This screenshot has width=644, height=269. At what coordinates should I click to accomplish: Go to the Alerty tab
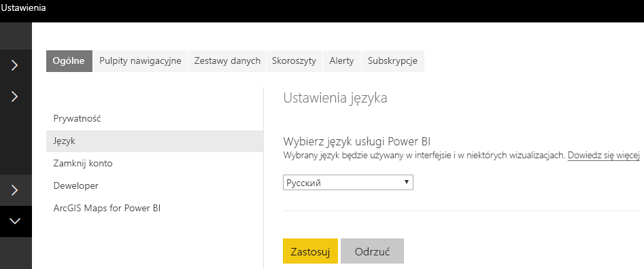pos(341,61)
